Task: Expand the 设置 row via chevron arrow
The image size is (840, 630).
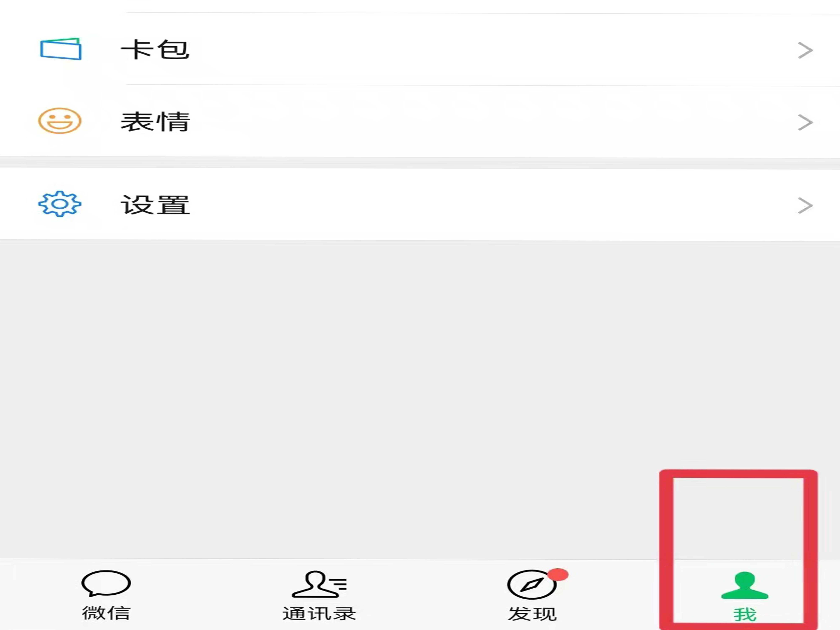Action: (805, 205)
